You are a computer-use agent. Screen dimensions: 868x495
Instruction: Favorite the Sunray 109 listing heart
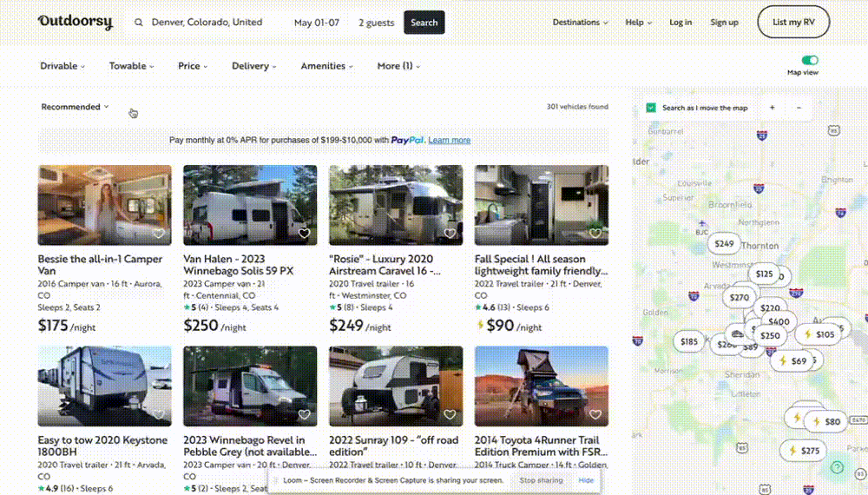(x=450, y=415)
